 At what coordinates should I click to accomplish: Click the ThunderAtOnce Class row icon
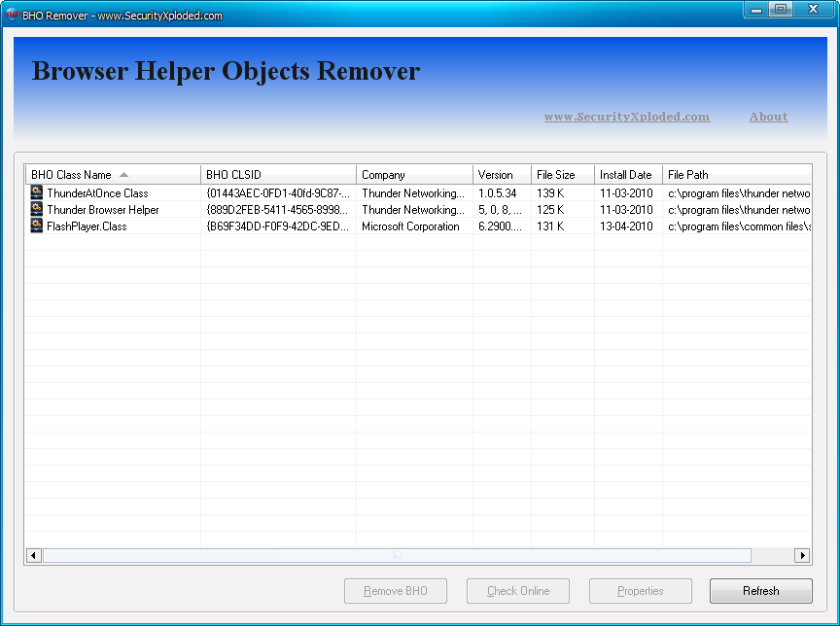tap(37, 193)
